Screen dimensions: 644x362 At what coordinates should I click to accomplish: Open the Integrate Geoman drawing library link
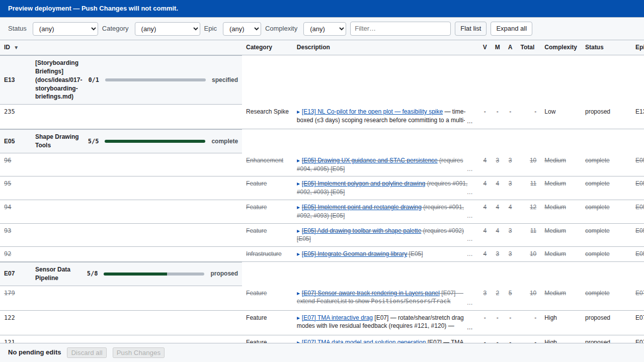click(x=354, y=254)
